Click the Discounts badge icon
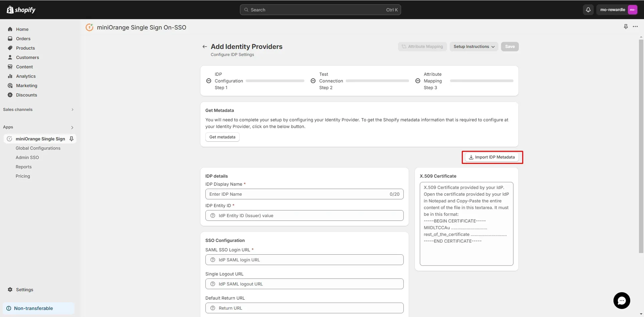This screenshot has height=317, width=644. (10, 95)
